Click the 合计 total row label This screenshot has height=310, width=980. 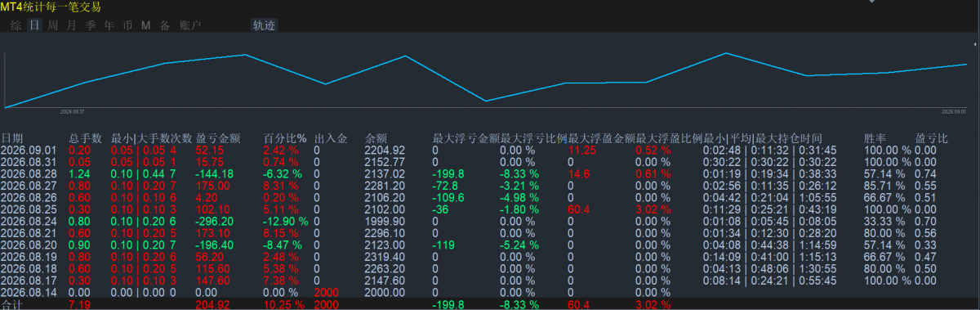point(12,304)
